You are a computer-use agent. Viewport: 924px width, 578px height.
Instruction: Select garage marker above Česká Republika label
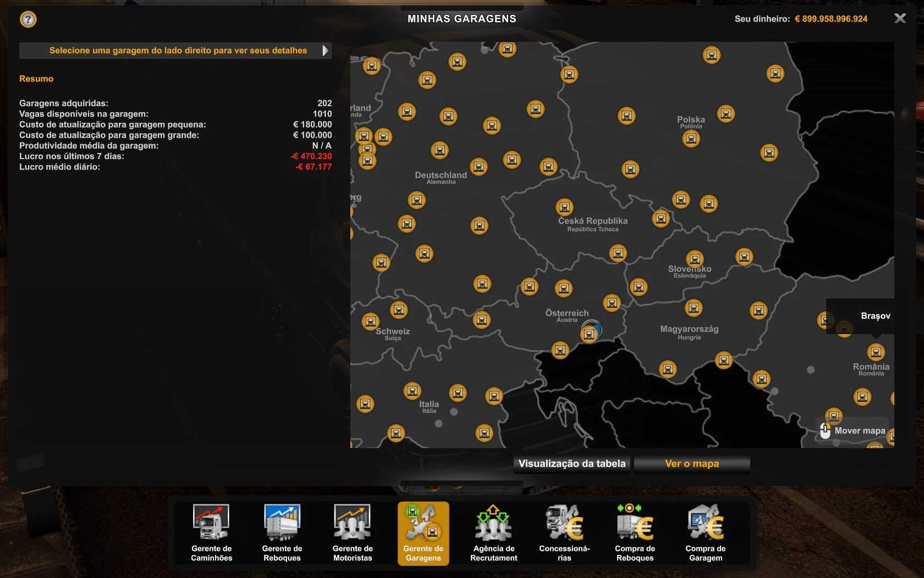point(564,207)
